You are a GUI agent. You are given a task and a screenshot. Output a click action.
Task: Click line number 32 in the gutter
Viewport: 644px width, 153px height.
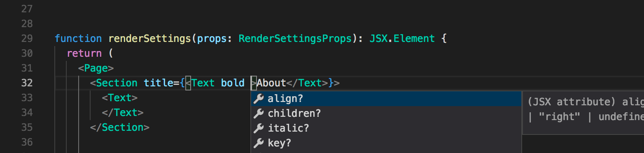[x=27, y=83]
